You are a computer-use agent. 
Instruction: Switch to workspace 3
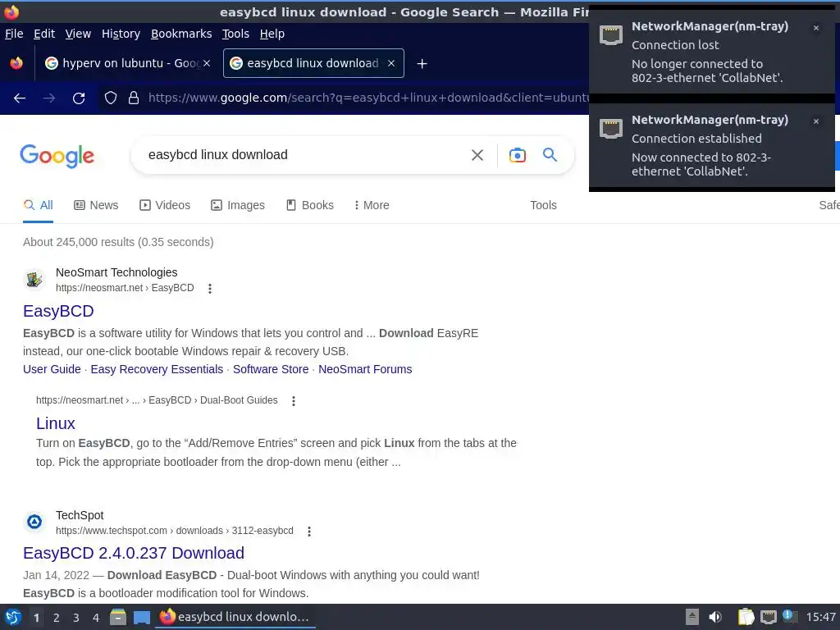[x=76, y=618]
